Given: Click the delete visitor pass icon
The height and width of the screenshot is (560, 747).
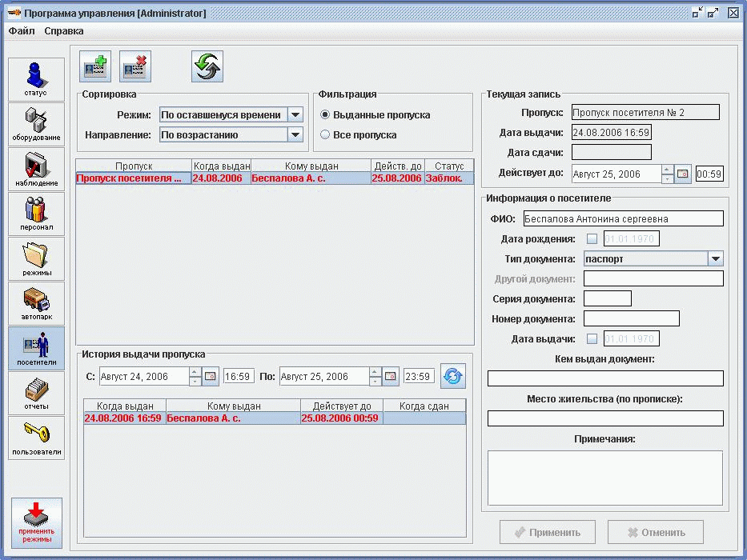Looking at the screenshot, I should [x=135, y=66].
